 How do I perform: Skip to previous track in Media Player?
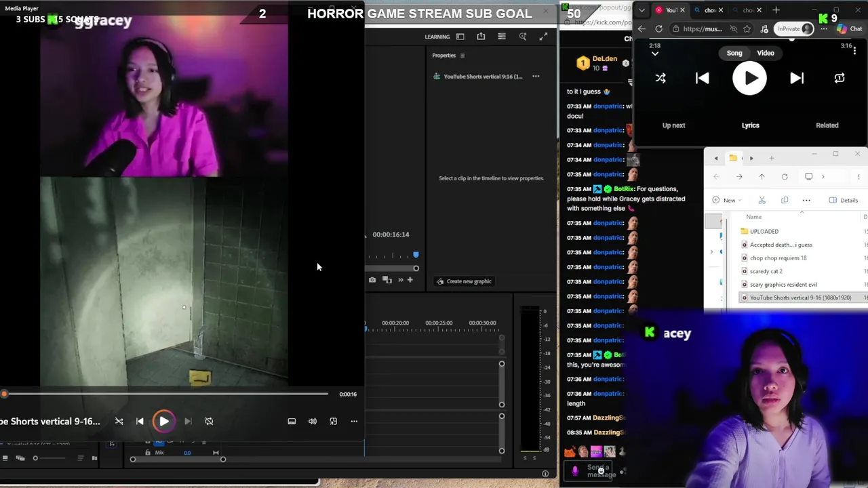click(x=140, y=421)
